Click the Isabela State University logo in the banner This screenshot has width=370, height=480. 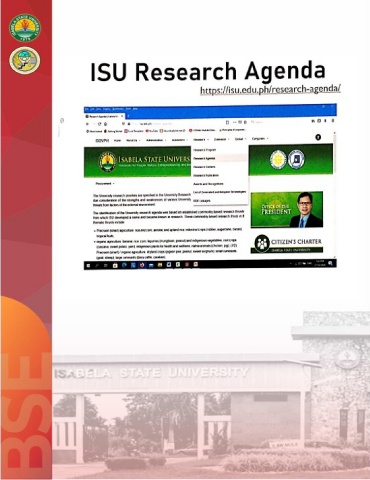[x=107, y=162]
